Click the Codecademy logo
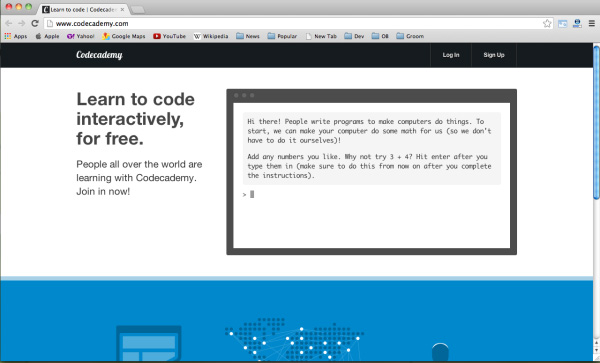 pyautogui.click(x=99, y=55)
